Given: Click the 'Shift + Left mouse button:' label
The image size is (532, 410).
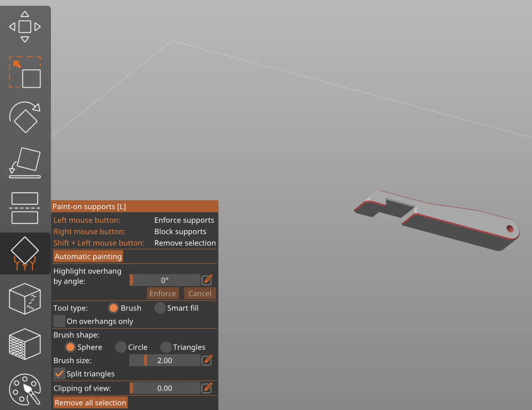Looking at the screenshot, I should pyautogui.click(x=99, y=243).
